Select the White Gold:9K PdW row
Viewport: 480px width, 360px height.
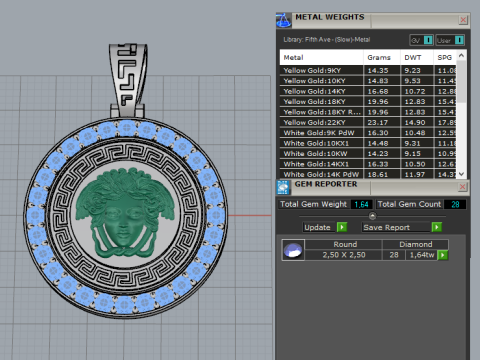pyautogui.click(x=368, y=133)
